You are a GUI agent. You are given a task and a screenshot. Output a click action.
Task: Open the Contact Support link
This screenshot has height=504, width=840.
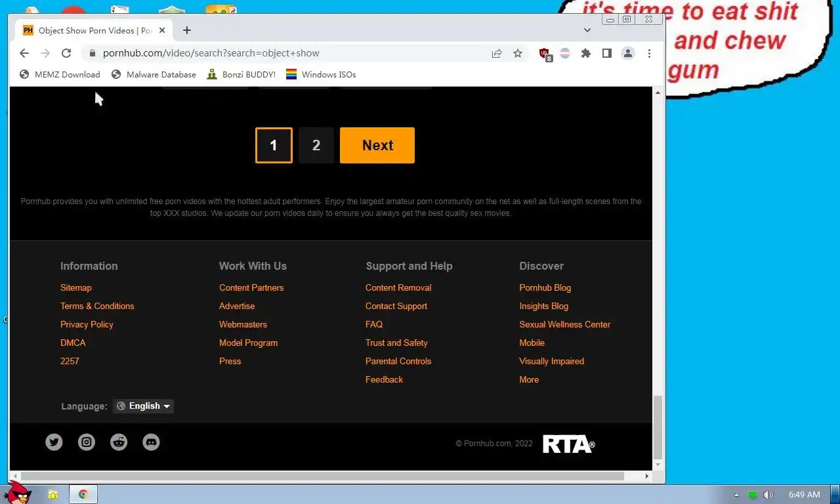click(x=396, y=306)
